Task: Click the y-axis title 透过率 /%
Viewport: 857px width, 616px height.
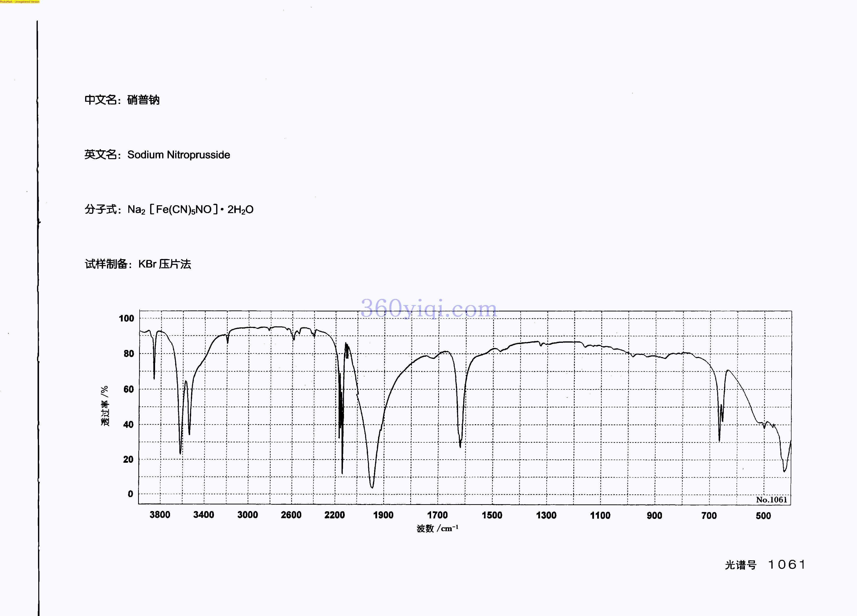Action: (105, 406)
